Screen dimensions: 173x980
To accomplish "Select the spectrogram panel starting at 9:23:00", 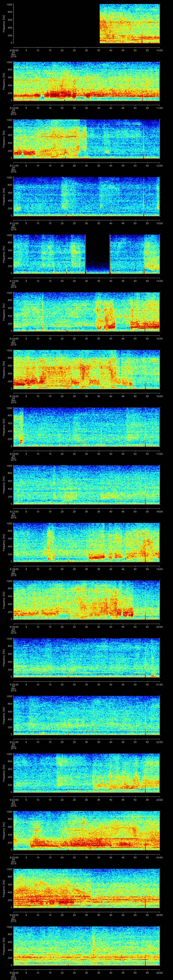I will [86, 831].
